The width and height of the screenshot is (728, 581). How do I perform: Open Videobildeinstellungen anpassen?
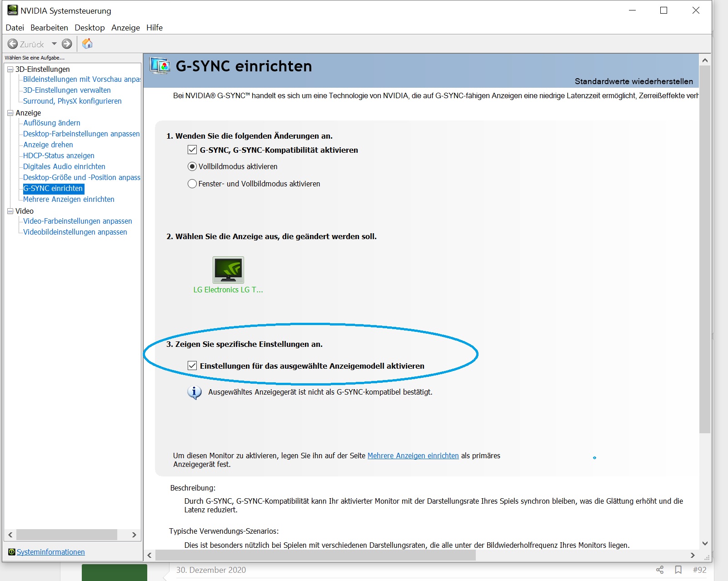coord(75,232)
